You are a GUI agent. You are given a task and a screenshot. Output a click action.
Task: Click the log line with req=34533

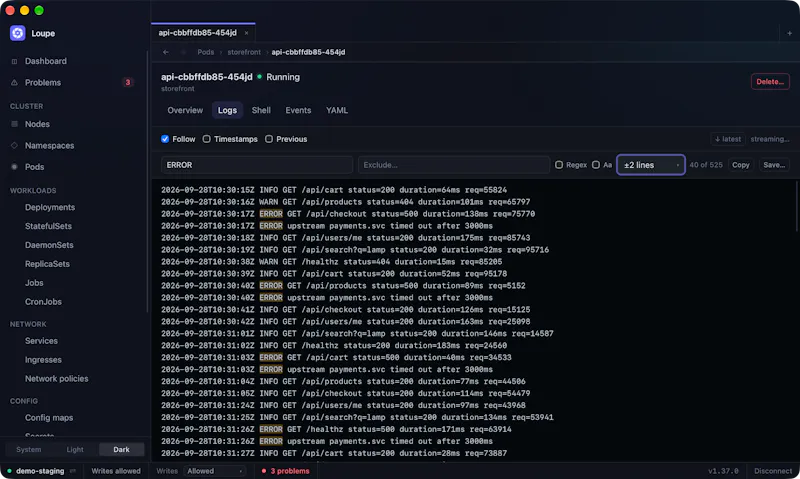336,358
